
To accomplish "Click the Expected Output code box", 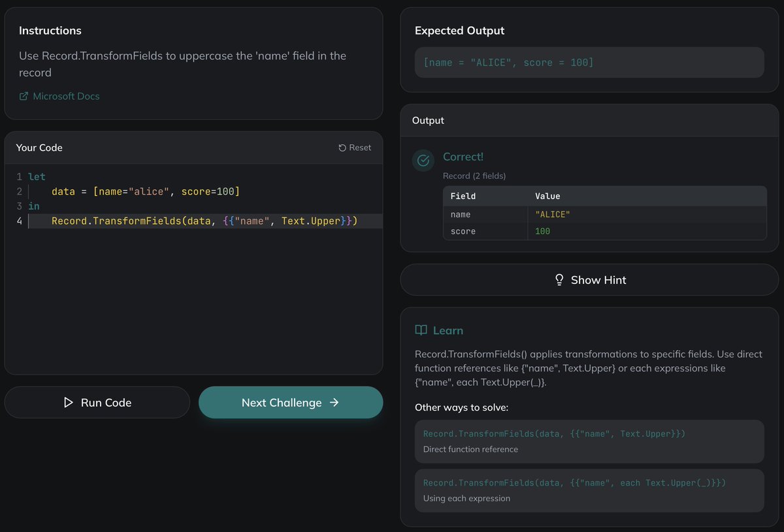I will click(x=589, y=63).
